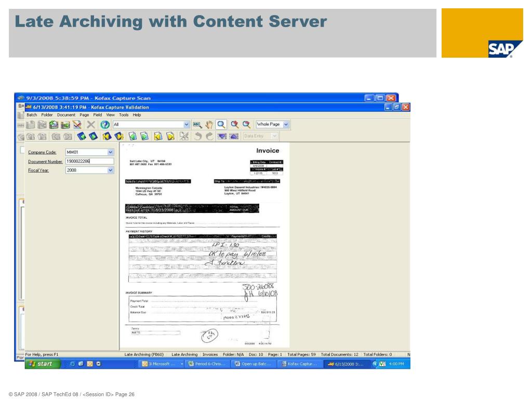Screen dimensions: 532x399
Task: Click the scanned Invoice page image
Action: (205, 245)
